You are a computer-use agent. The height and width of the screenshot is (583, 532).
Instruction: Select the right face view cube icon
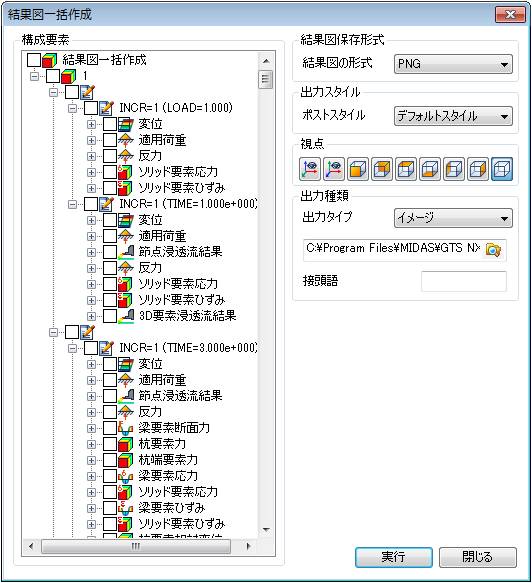[x=478, y=169]
